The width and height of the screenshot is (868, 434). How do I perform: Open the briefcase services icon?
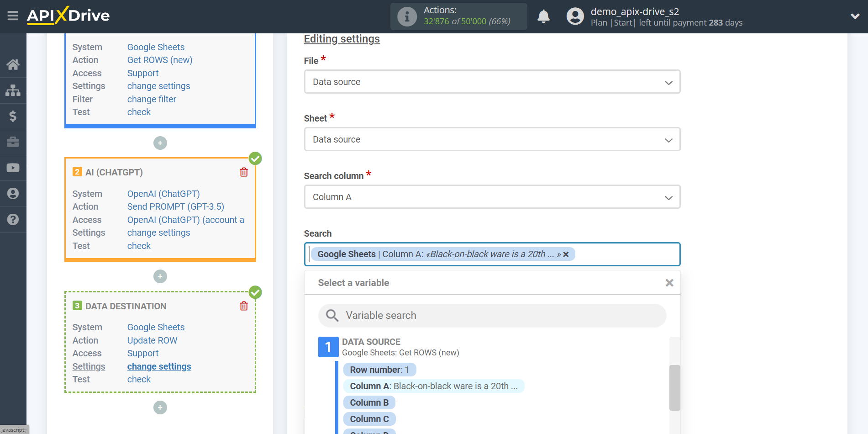pos(13,142)
